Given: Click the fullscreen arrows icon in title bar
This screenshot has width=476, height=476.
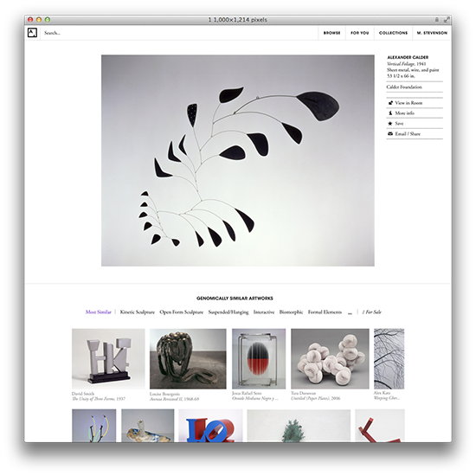Looking at the screenshot, I should (447, 20).
